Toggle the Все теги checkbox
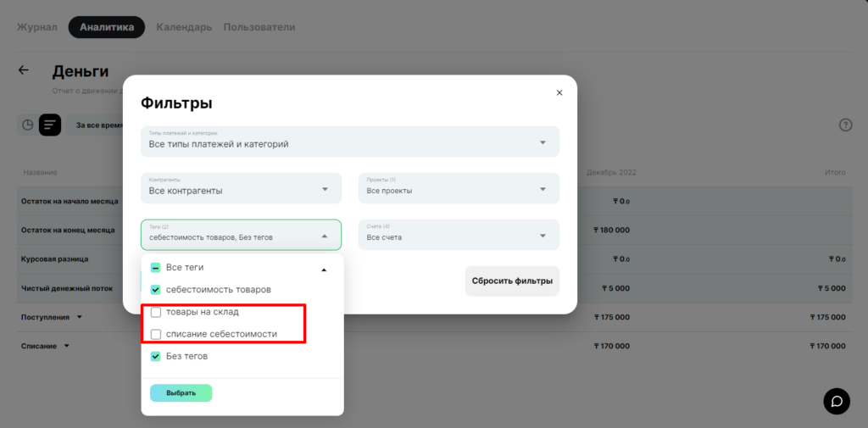The image size is (868, 428). point(156,268)
